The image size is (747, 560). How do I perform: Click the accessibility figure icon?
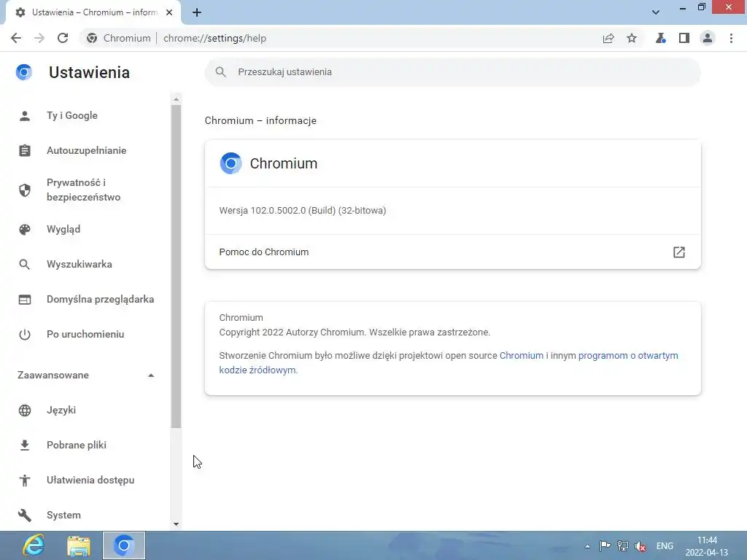(24, 480)
